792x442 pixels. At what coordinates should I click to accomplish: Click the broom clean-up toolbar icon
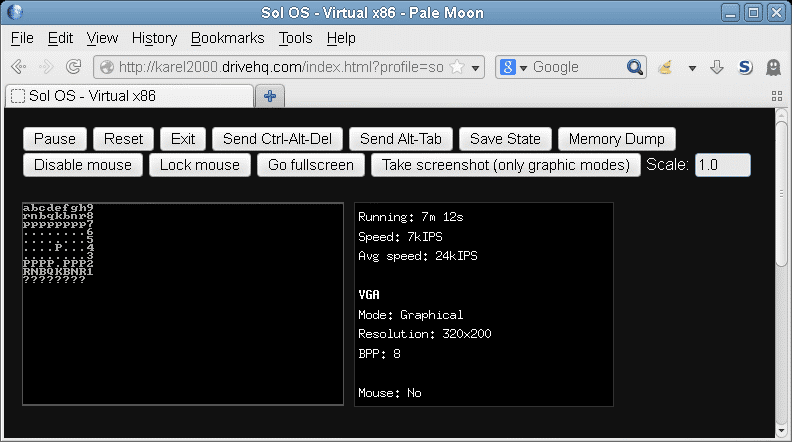(665, 67)
